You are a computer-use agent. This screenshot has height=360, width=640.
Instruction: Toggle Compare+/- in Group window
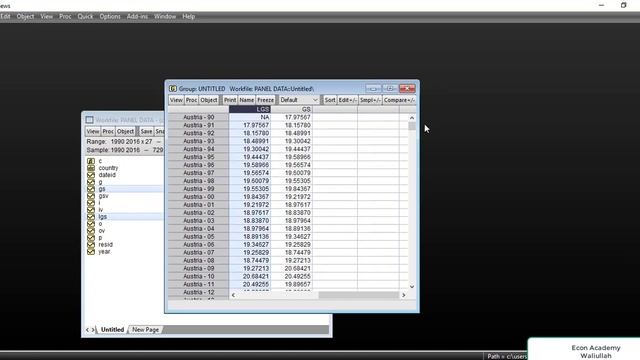[x=399, y=100]
